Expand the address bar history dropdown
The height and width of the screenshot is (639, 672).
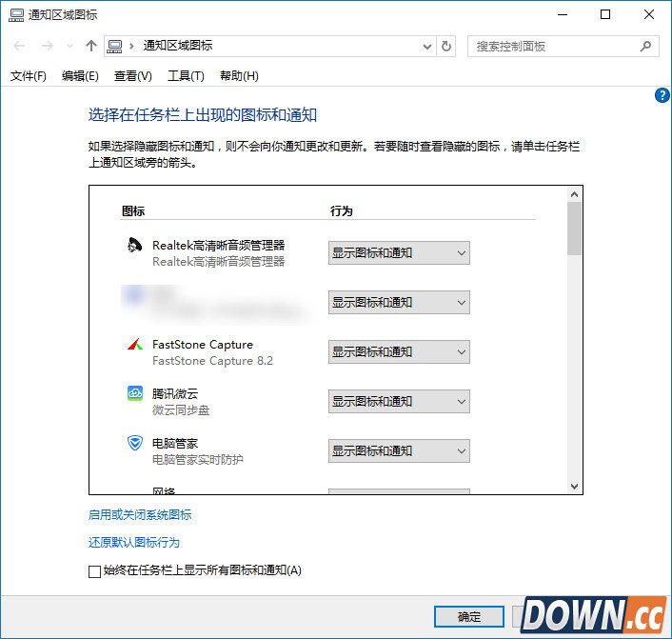coord(426,46)
